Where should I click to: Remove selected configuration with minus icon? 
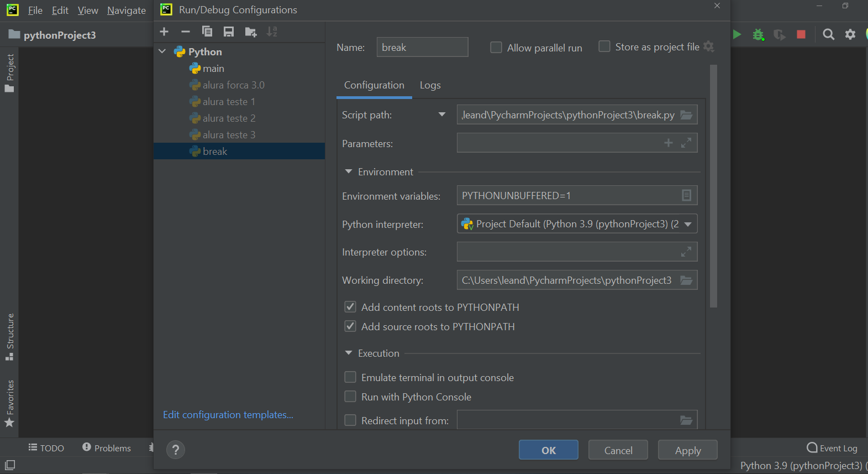tap(186, 32)
